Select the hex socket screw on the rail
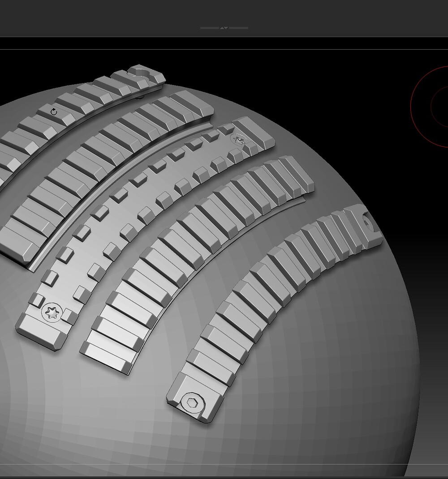Viewport: 448px width, 479px height. coord(192,403)
